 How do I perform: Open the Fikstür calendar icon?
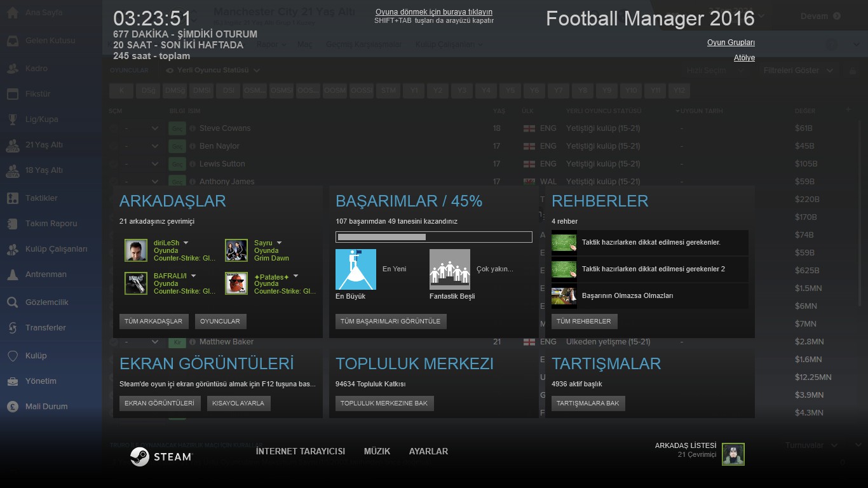(x=13, y=94)
